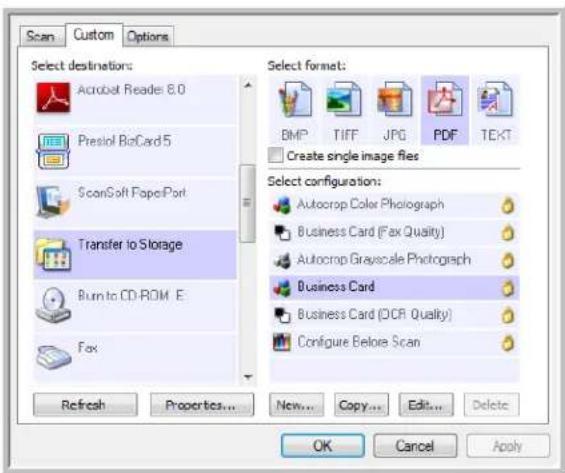Pick the JPG format icon

pos(395,99)
